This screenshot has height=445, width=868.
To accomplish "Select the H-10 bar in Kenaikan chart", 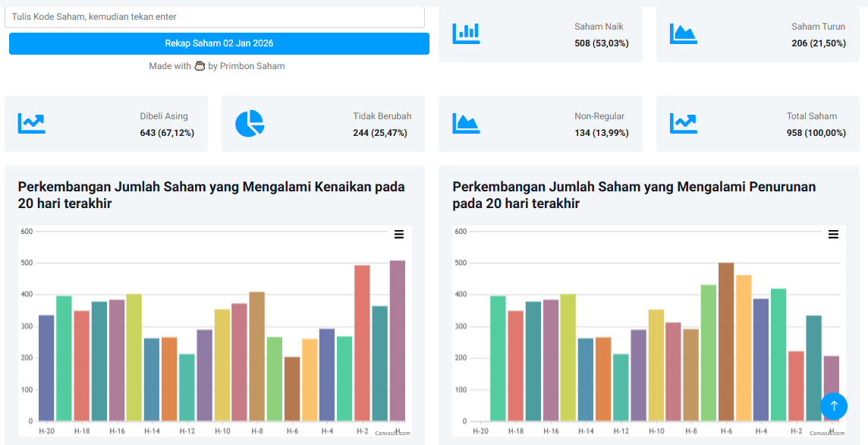I will click(x=222, y=365).
